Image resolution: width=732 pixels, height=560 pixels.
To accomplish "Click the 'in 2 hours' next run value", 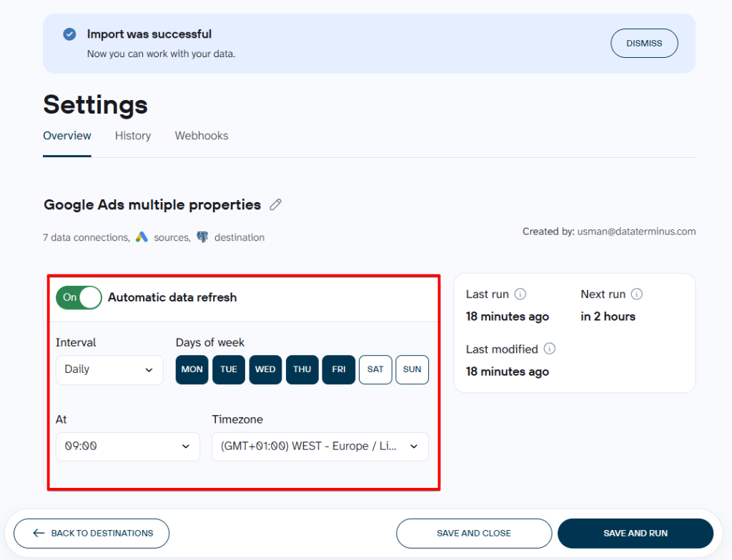I will point(608,316).
